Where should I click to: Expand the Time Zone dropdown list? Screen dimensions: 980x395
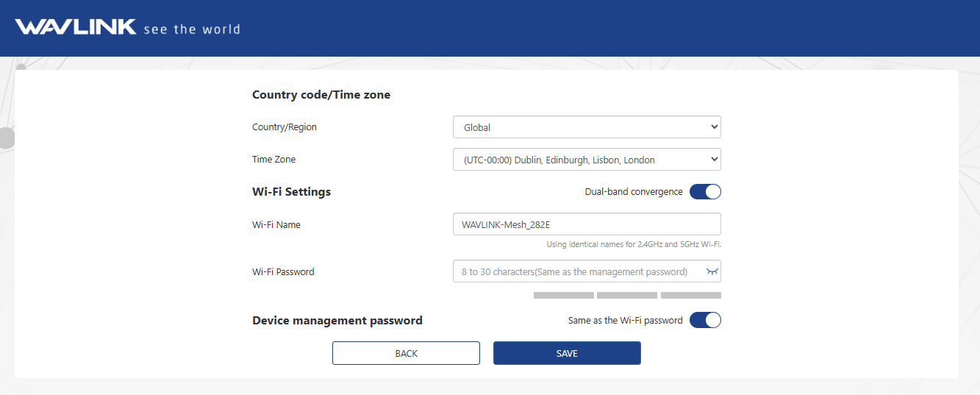click(586, 160)
